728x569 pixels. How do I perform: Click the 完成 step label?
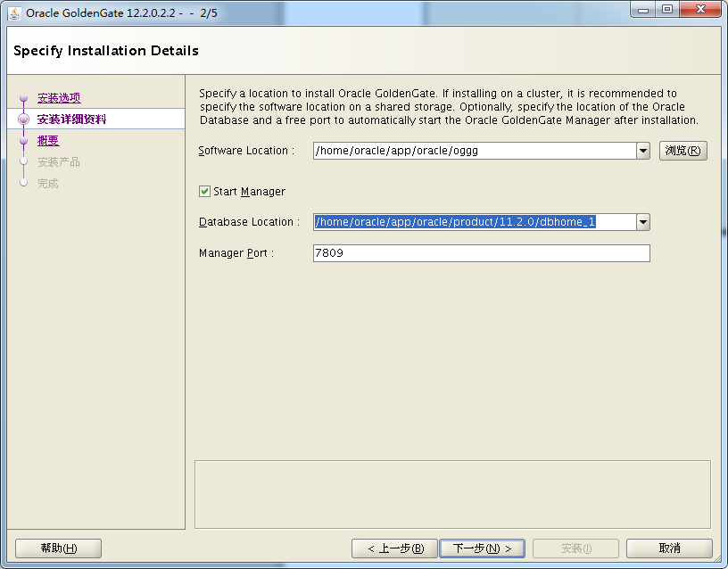(x=48, y=184)
